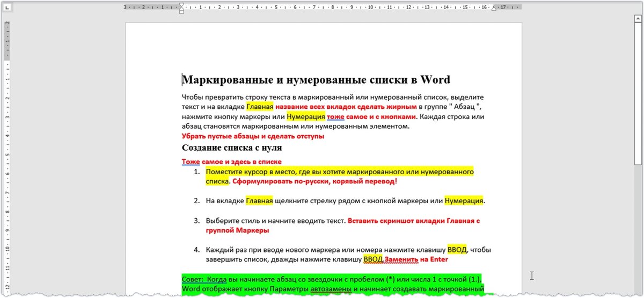The image size is (644, 298).
Task: Click highlighted "Поместите курсор в место" in item 1
Action: click(250, 172)
